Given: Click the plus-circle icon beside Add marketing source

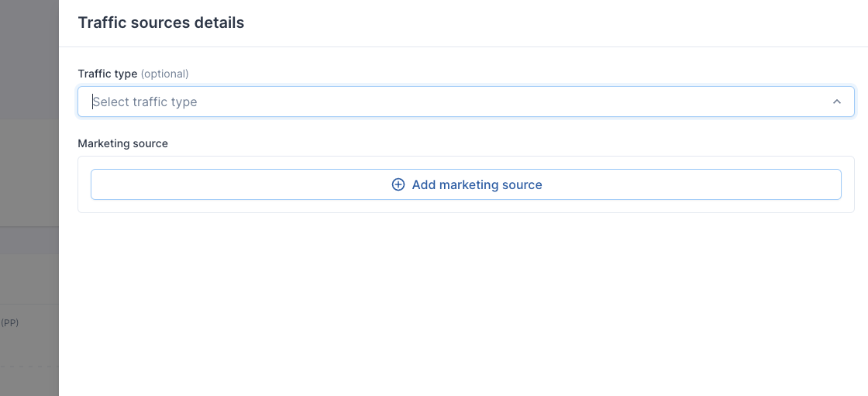Looking at the screenshot, I should [398, 184].
